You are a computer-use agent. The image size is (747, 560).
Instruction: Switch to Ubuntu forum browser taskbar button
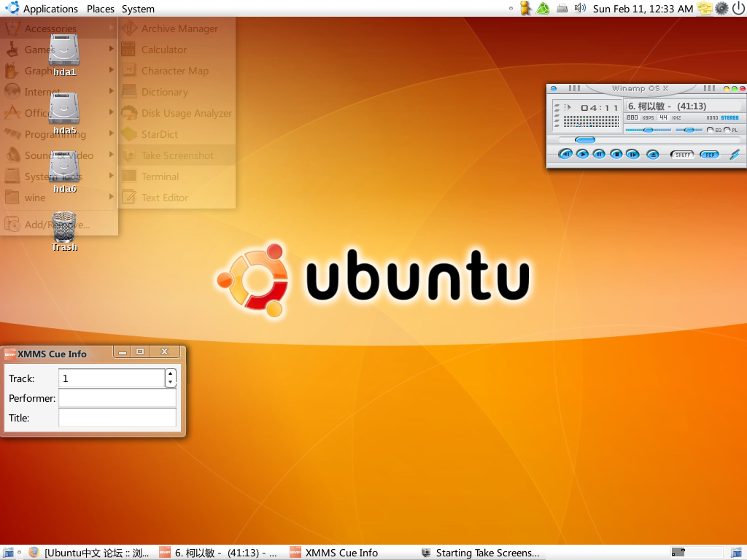pyautogui.click(x=89, y=553)
